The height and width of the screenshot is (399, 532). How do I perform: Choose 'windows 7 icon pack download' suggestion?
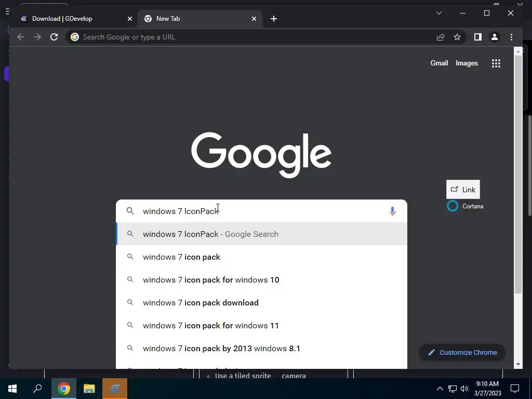pyautogui.click(x=261, y=303)
